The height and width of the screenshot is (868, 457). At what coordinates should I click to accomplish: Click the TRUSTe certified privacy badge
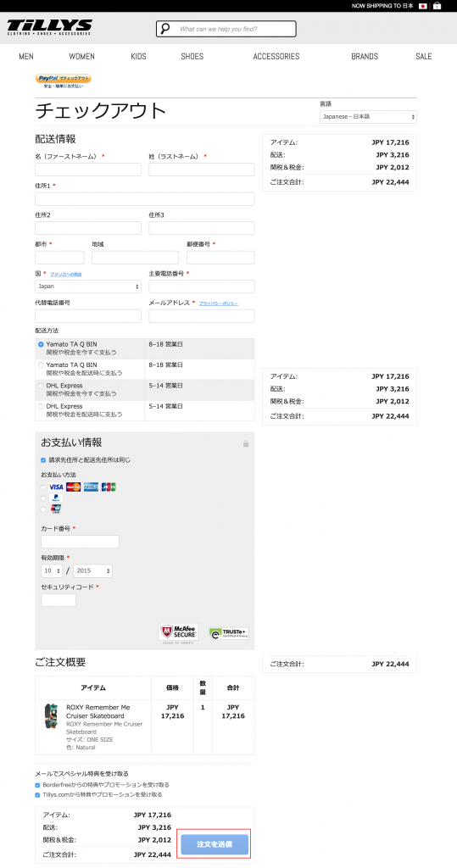pos(228,633)
